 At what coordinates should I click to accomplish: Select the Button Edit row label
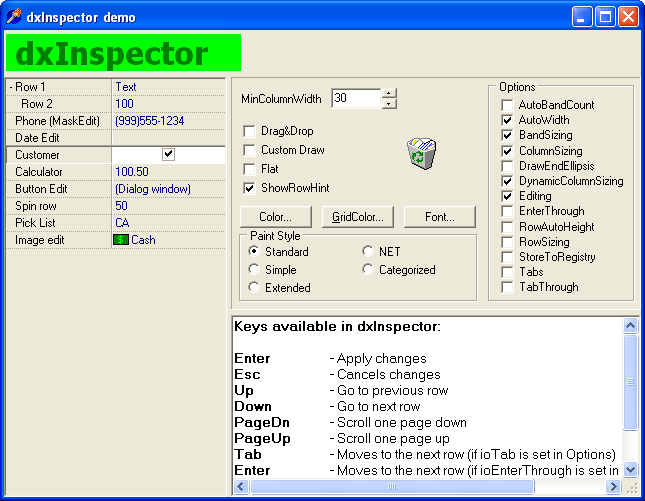[41, 189]
